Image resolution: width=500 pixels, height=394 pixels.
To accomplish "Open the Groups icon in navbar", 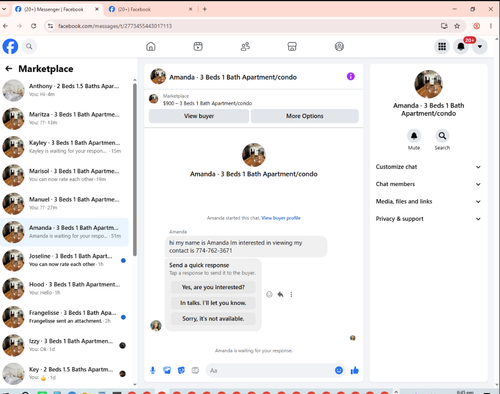I will pos(339,46).
